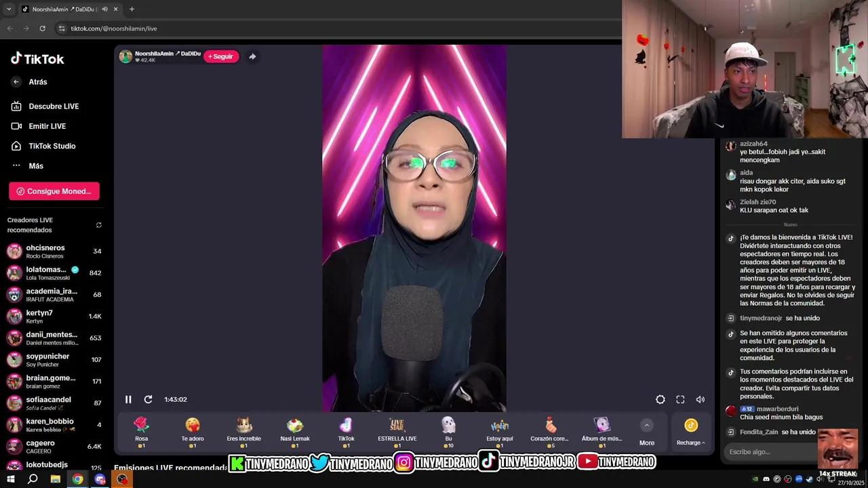Image resolution: width=868 pixels, height=488 pixels.
Task: Open lolatomaszeuski live stream
Action: [x=54, y=273]
